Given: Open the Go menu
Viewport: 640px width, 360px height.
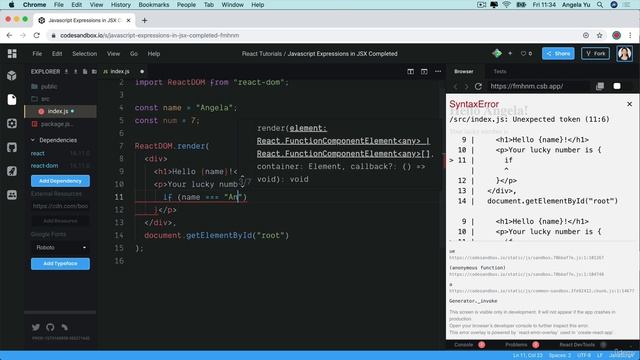Looking at the screenshot, I should coord(134,53).
